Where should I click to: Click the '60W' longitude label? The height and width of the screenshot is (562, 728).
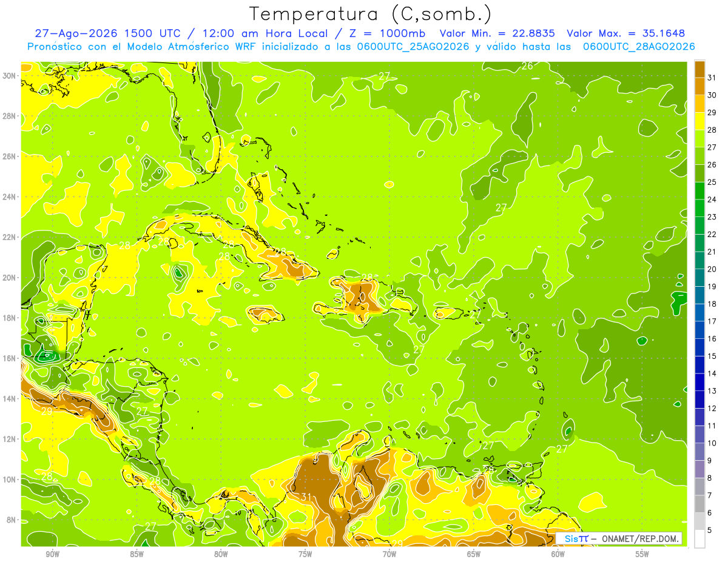tap(558, 554)
